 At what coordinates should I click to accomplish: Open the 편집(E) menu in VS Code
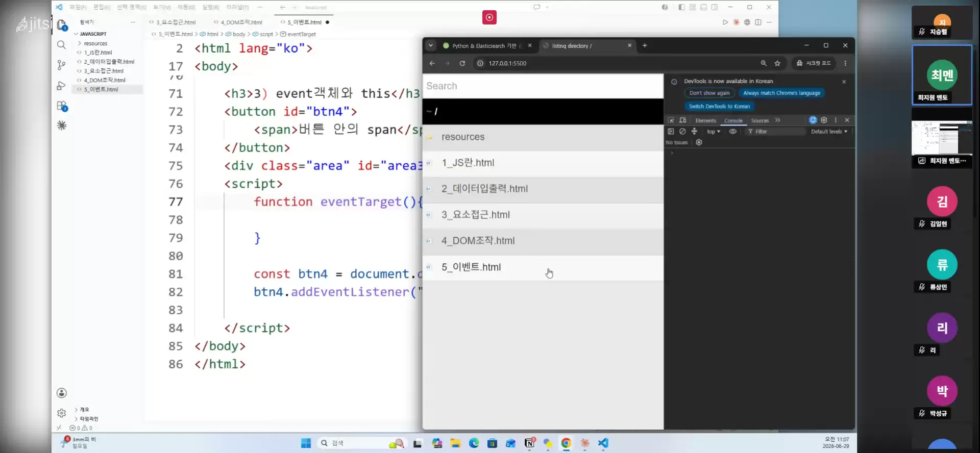point(102,7)
